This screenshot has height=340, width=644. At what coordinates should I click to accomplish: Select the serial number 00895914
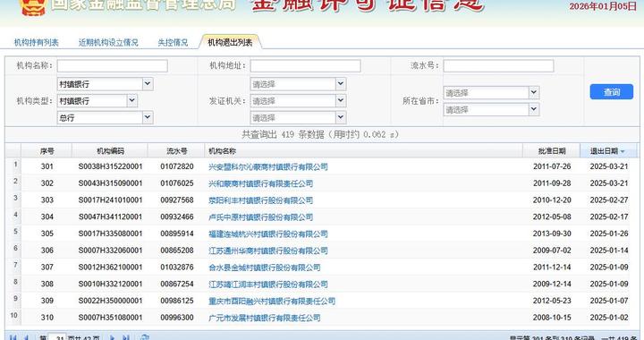click(176, 234)
